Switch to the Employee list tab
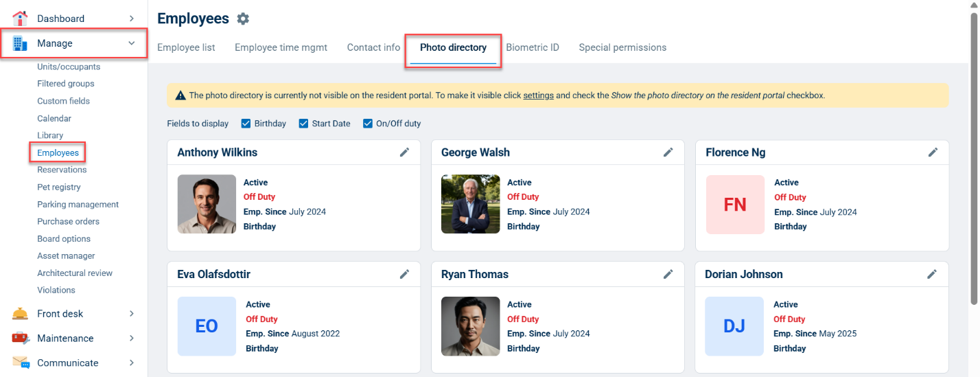Screen dimensions: 980x377 pyautogui.click(x=186, y=47)
